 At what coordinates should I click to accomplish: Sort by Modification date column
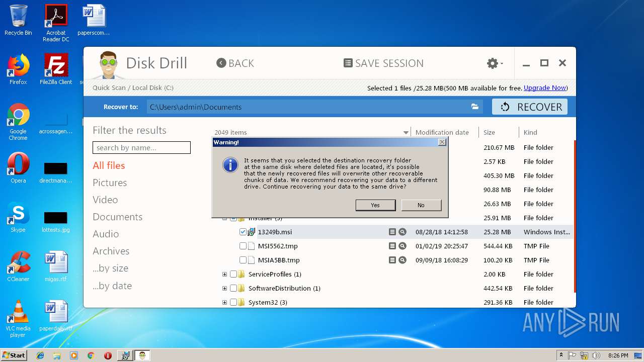tap(442, 133)
